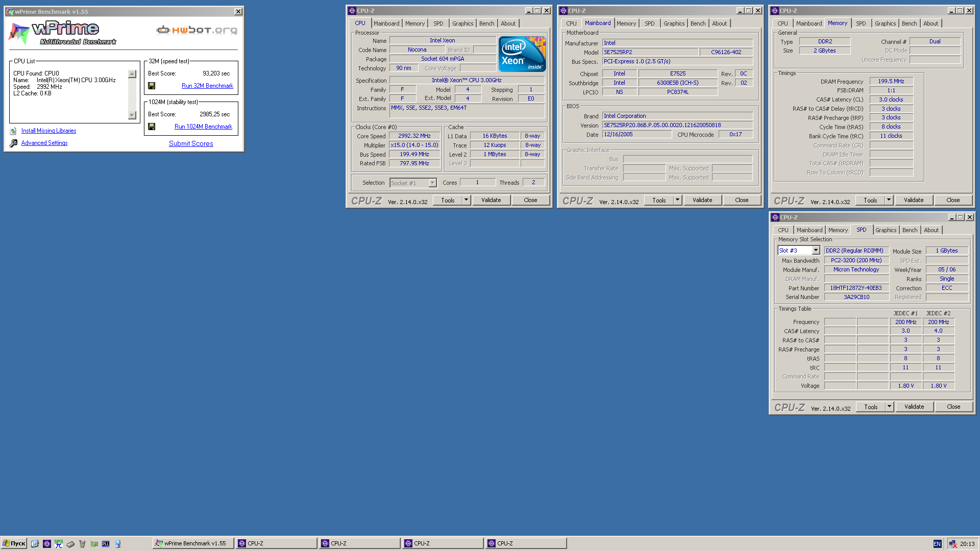
Task: Click the Intel Xeon inside logo
Action: pyautogui.click(x=522, y=54)
